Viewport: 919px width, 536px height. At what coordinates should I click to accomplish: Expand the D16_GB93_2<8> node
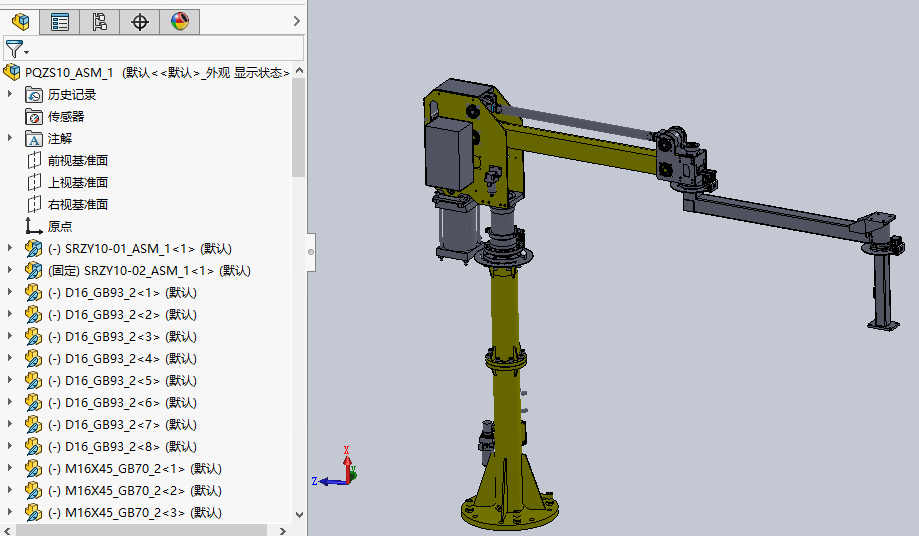tap(9, 445)
